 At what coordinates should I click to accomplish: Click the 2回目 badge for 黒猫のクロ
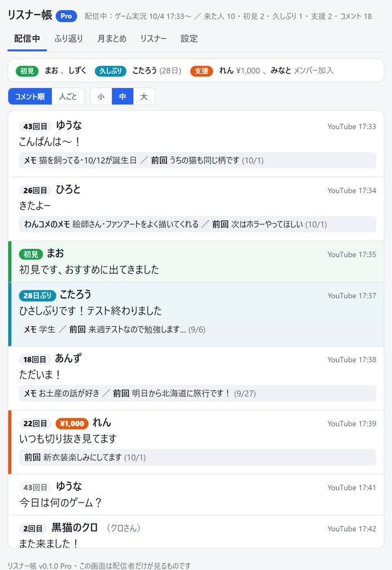point(33,528)
